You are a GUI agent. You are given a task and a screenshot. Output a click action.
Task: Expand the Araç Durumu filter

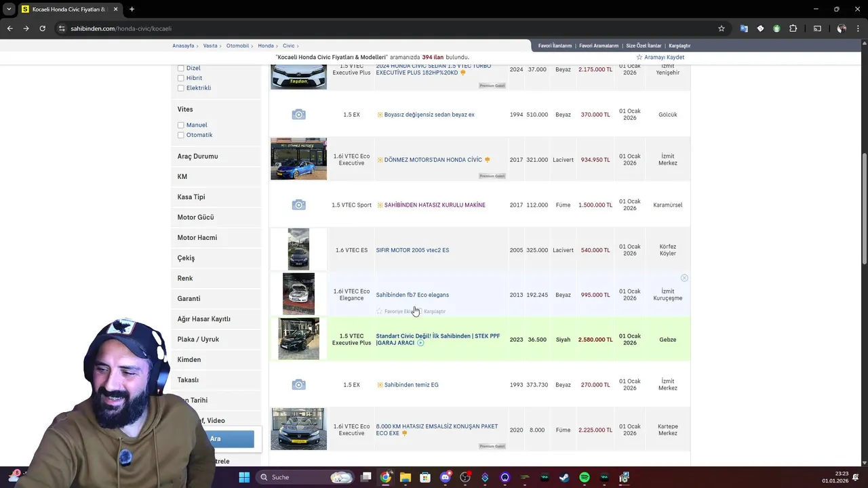click(216, 157)
